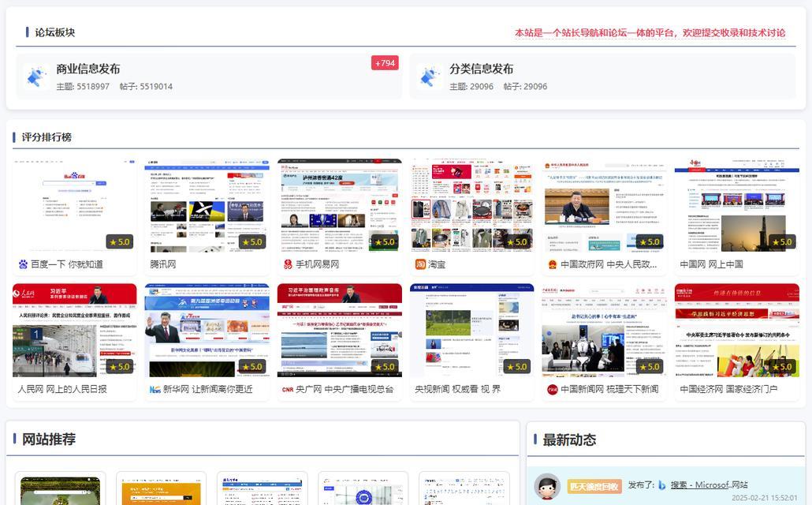Viewport: 812px width, 505px height.
Task: Open the 分类信息发布 board title link
Action: pyautogui.click(x=481, y=69)
